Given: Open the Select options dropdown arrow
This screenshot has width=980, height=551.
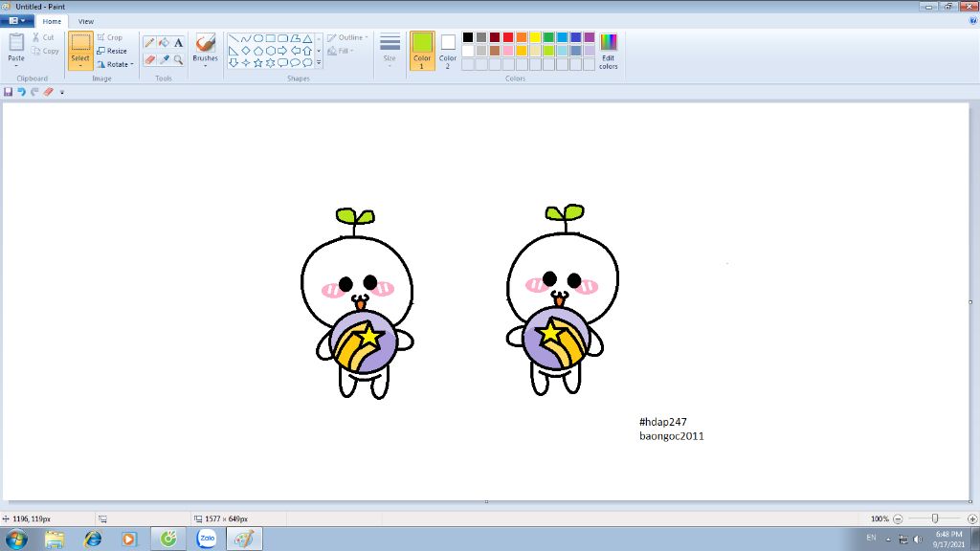Looking at the screenshot, I should tap(80, 66).
